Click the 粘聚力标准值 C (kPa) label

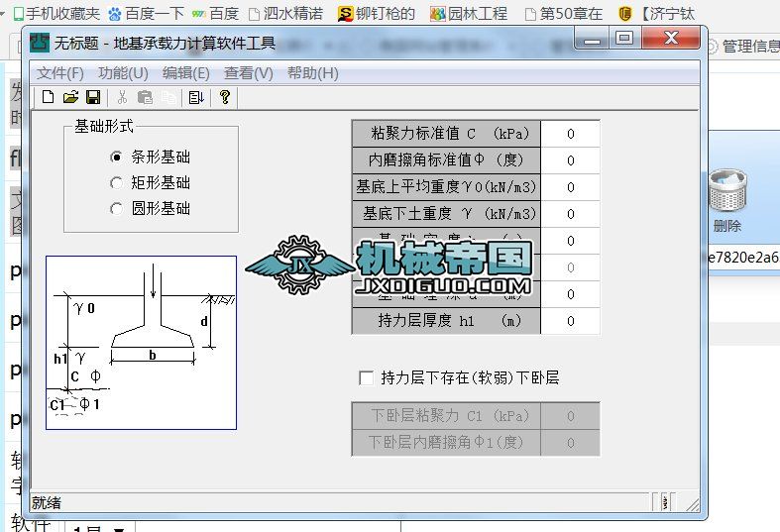pos(446,134)
